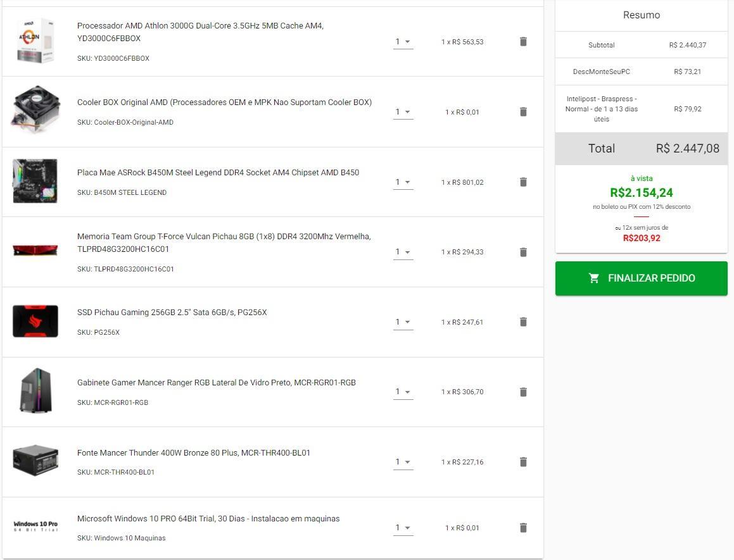Screen dimensions: 734x560
Task: Open SSD Pichau Gaming 256GB product title
Action: 172,312
